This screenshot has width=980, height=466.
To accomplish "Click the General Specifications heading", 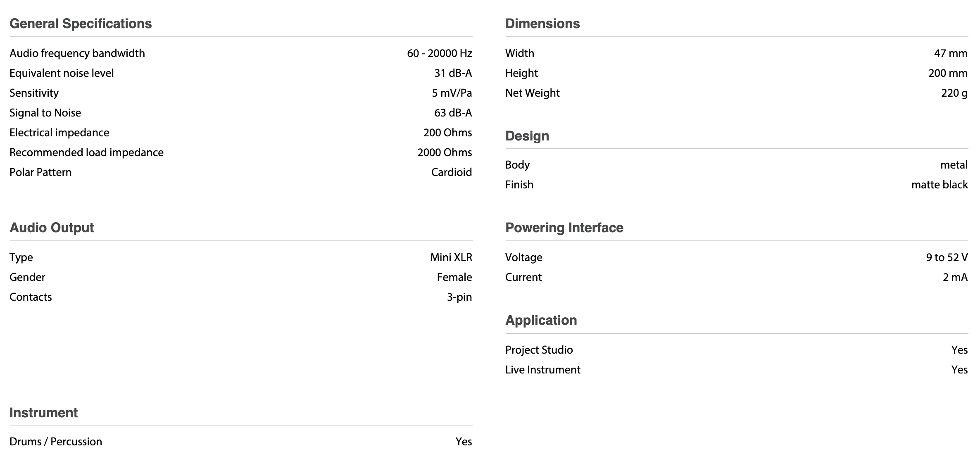I will (81, 24).
